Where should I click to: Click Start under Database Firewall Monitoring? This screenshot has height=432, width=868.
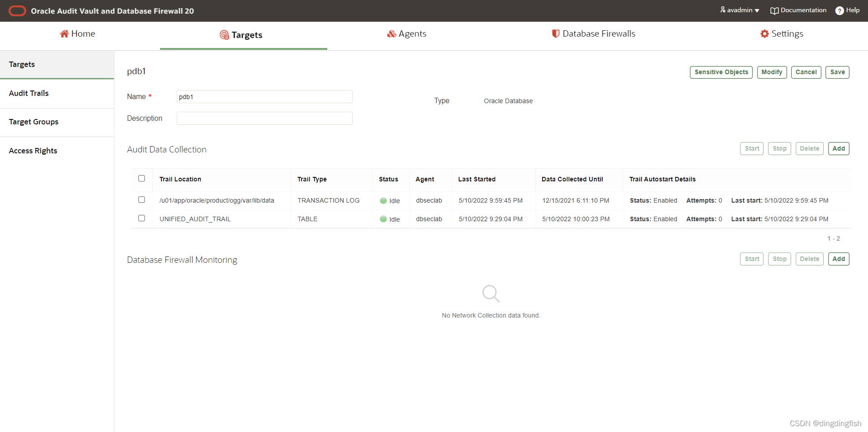pyautogui.click(x=752, y=259)
